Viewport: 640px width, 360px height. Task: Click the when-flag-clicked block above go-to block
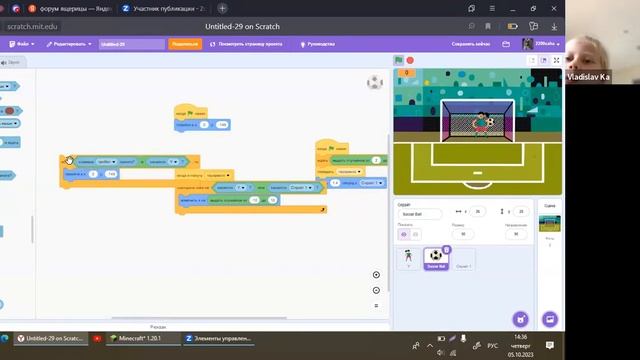[191, 113]
